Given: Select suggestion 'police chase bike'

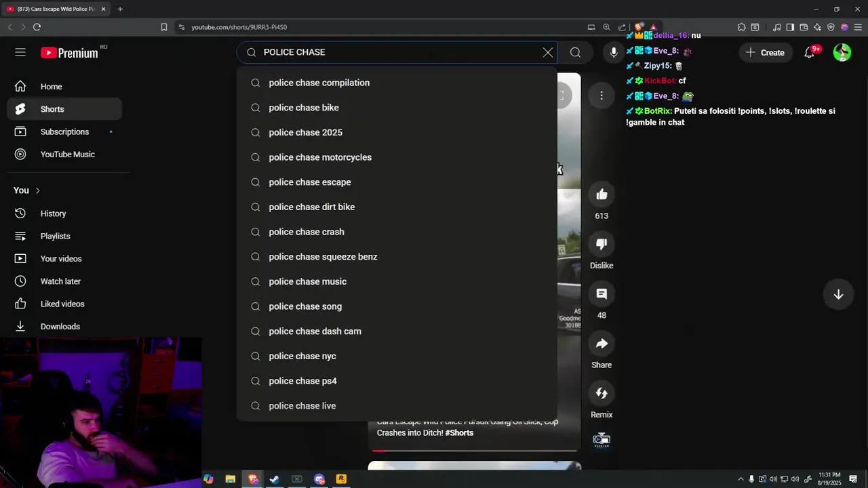Looking at the screenshot, I should pos(397,108).
